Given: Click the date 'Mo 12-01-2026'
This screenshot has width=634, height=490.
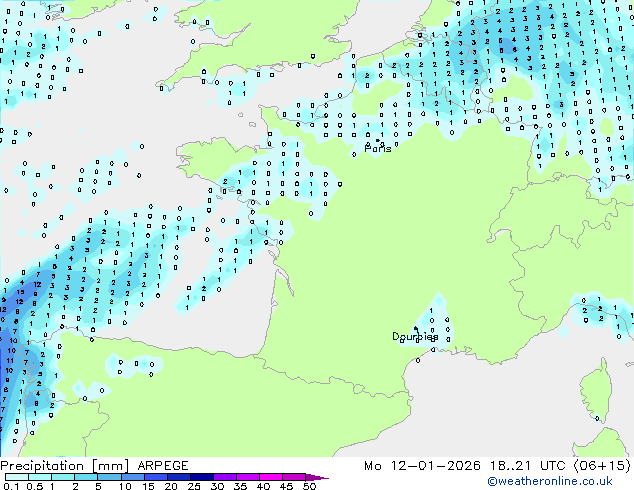Looking at the screenshot, I should (423, 466).
